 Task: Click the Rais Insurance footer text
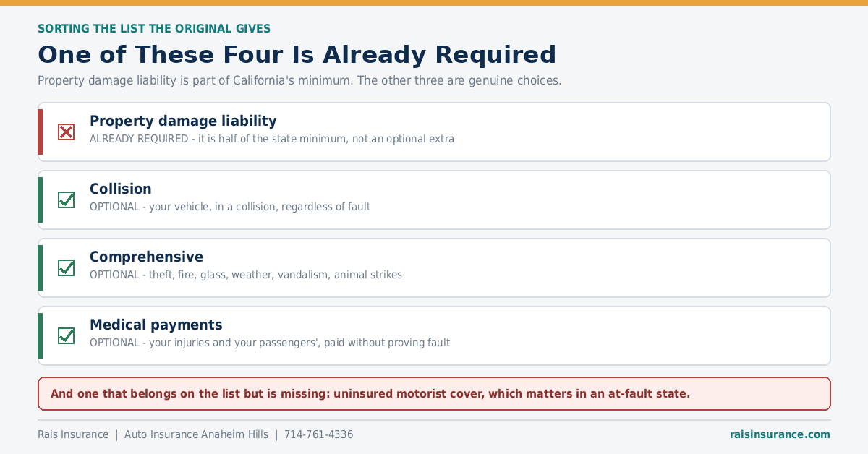pos(73,434)
